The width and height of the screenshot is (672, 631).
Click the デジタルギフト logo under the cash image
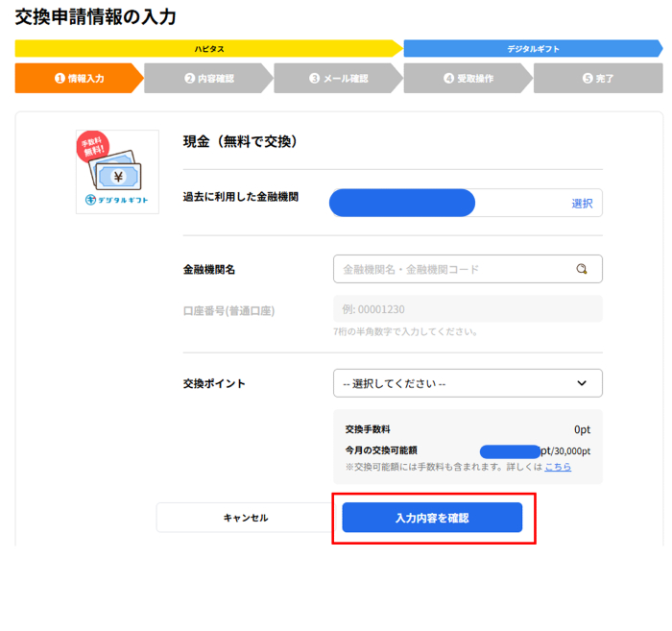click(116, 200)
